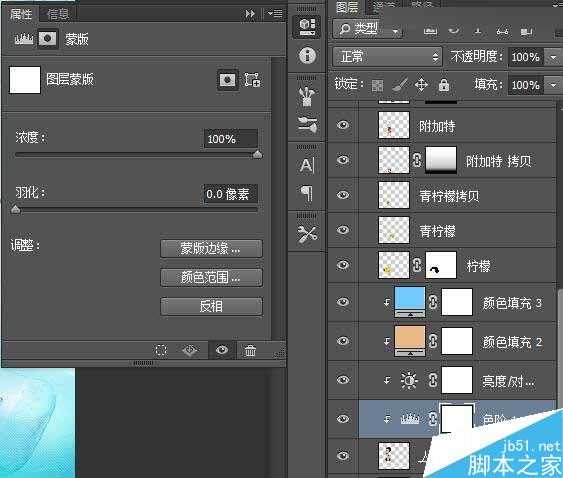Filter layers by adjustment layer icon

(x=454, y=31)
